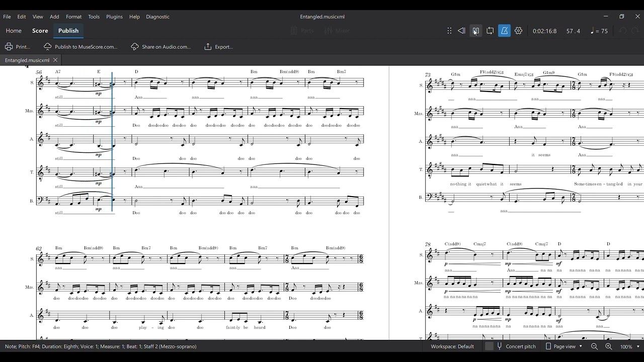Click the Export button
The height and width of the screenshot is (362, 644).
(219, 47)
